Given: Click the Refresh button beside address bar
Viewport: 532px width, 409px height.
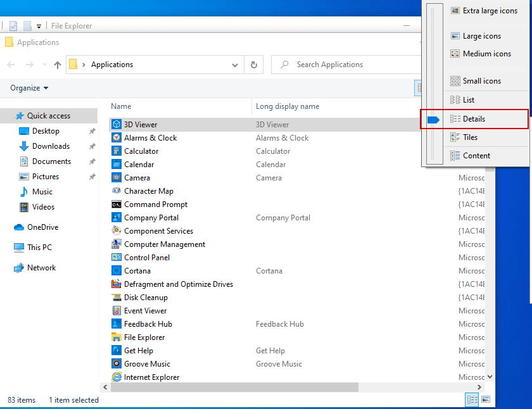Looking at the screenshot, I should [253, 65].
